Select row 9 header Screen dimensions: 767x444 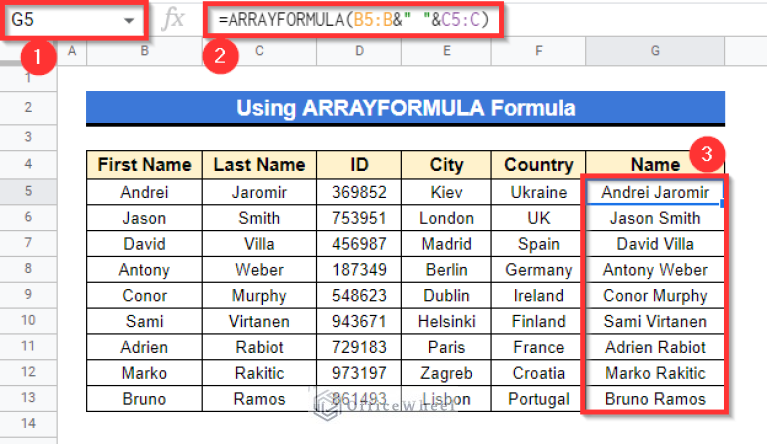point(28,294)
